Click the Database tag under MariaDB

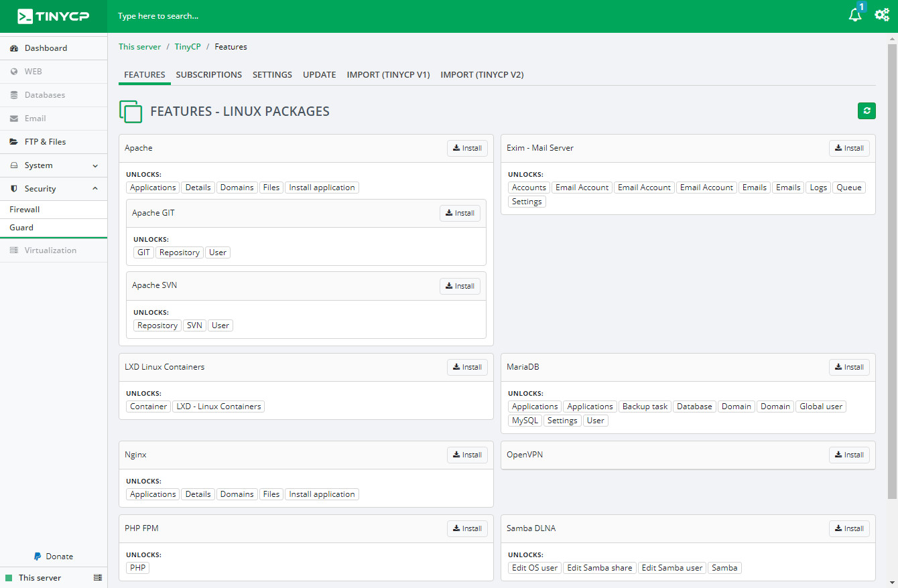coord(694,407)
